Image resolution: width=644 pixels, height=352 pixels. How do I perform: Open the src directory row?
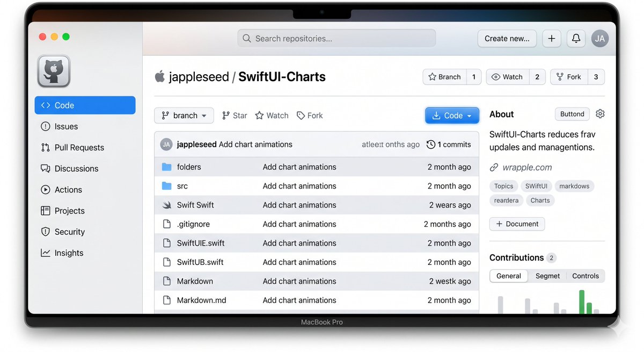click(x=317, y=186)
